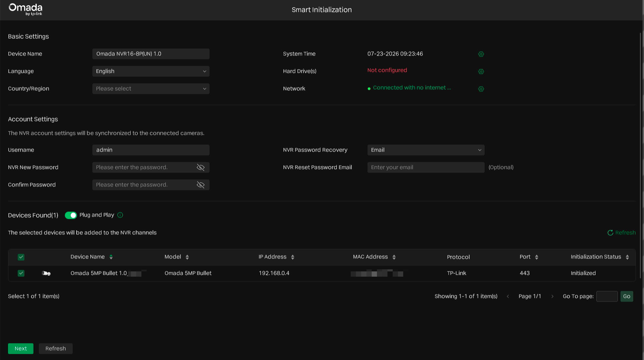Click bottom Refresh button beside Next

(x=56, y=349)
